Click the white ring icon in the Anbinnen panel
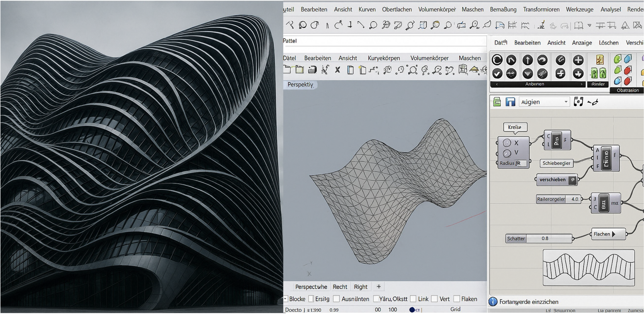The height and width of the screenshot is (314, 644). [497, 60]
